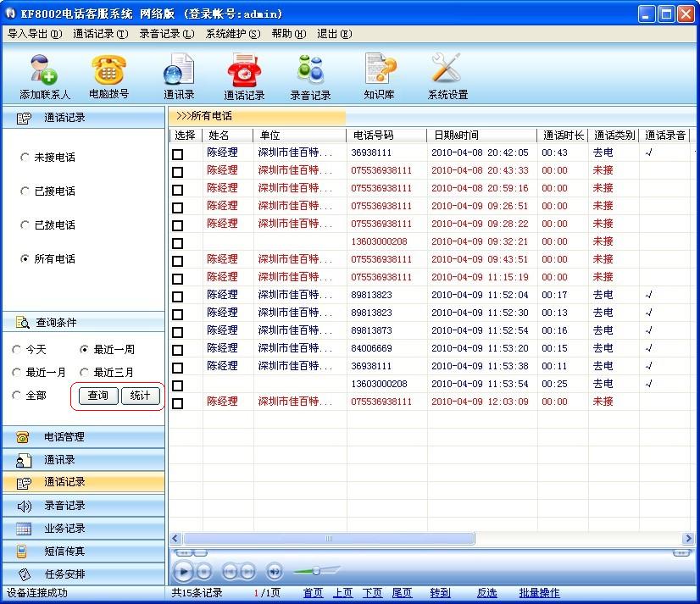Viewport: 700px width, 604px height.
Task: Select the last three months (最近三月) option
Action: click(x=84, y=372)
